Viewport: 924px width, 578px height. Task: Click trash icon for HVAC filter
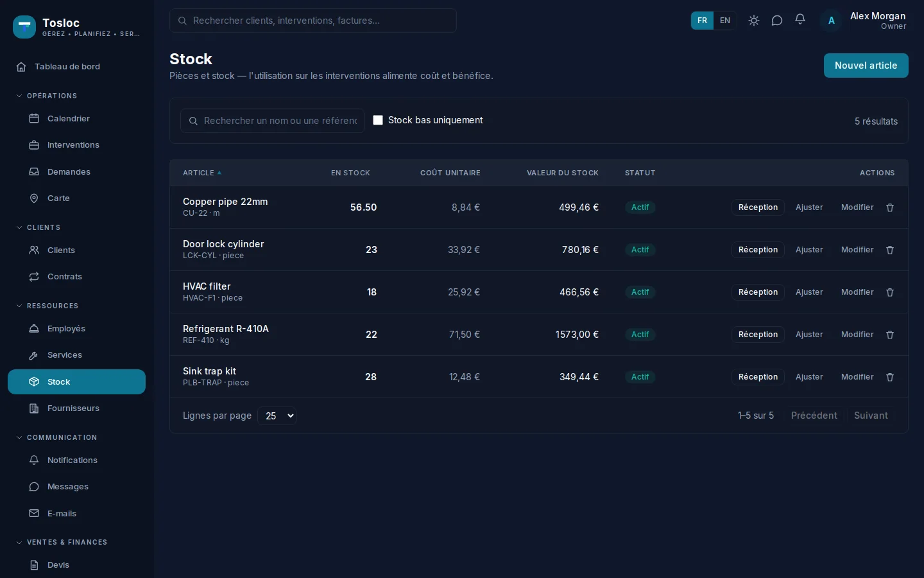click(890, 292)
